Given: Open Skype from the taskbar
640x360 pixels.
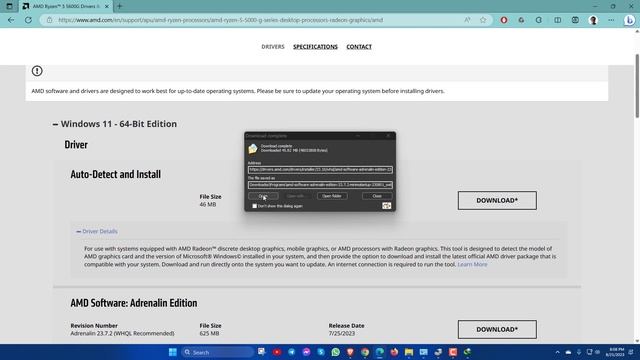Looking at the screenshot, I should pos(321,352).
